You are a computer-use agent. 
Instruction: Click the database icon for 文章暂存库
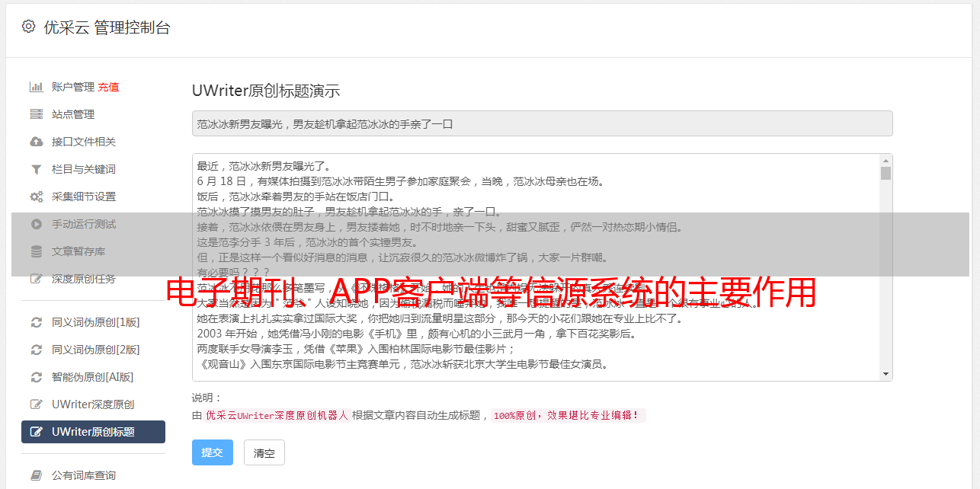(x=36, y=251)
